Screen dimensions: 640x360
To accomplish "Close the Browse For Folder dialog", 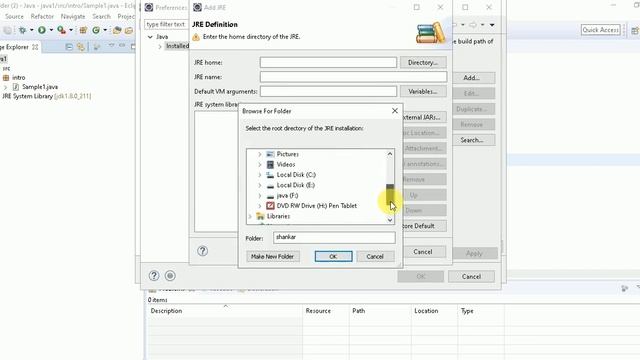I will pyautogui.click(x=395, y=111).
